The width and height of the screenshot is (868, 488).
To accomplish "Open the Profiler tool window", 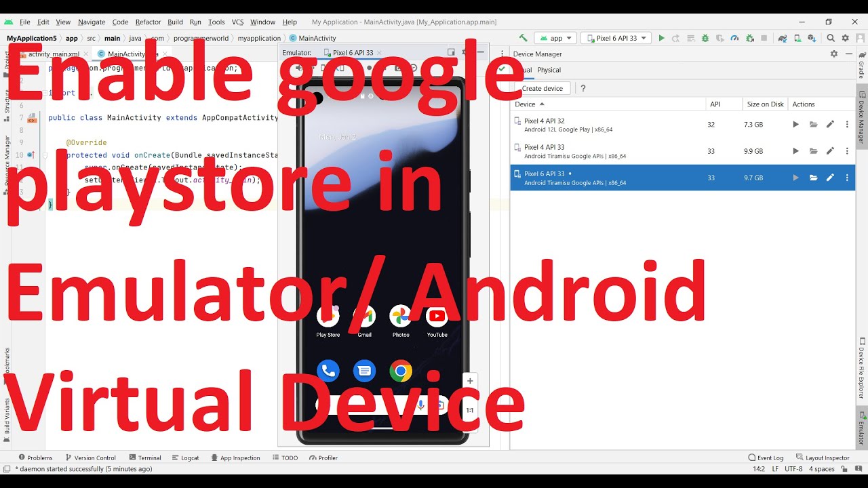I will (x=323, y=457).
